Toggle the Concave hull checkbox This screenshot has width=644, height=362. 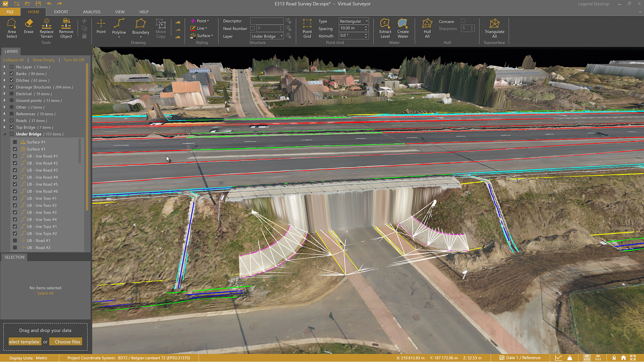click(464, 21)
